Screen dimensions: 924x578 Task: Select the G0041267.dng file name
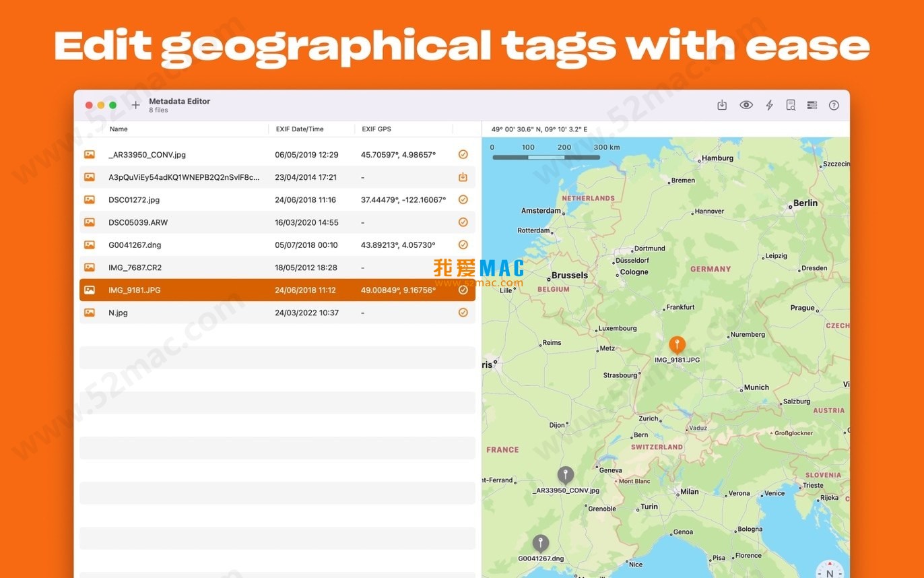pyautogui.click(x=135, y=245)
